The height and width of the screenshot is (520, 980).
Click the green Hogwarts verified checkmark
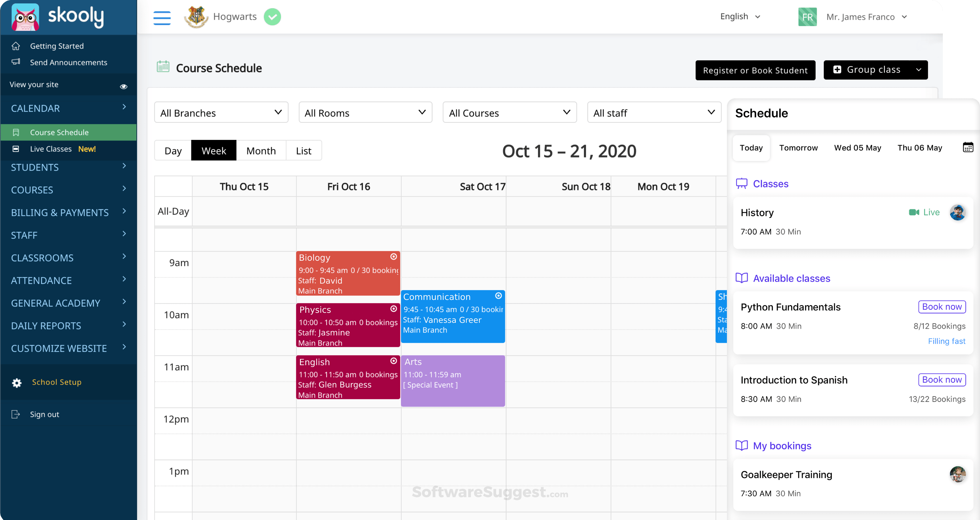273,17
